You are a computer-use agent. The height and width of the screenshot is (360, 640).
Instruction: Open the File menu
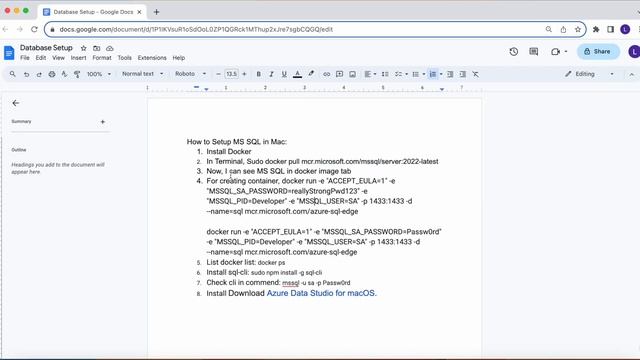point(25,58)
